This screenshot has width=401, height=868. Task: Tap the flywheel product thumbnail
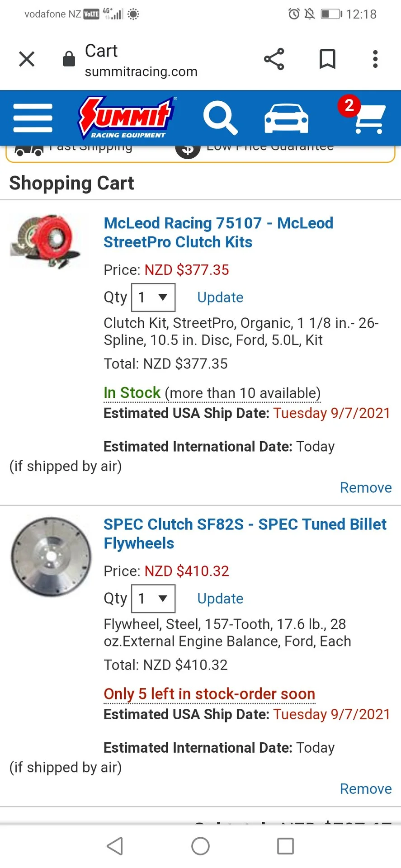[x=51, y=557]
